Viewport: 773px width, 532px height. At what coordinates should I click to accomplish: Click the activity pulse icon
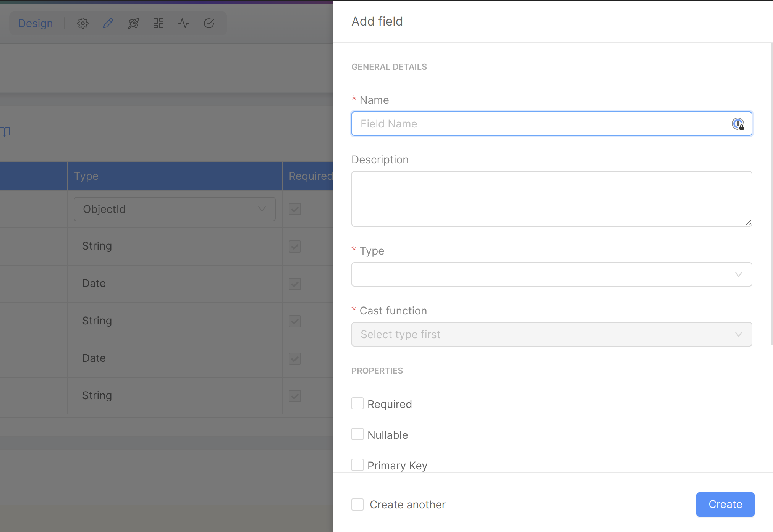[184, 24]
